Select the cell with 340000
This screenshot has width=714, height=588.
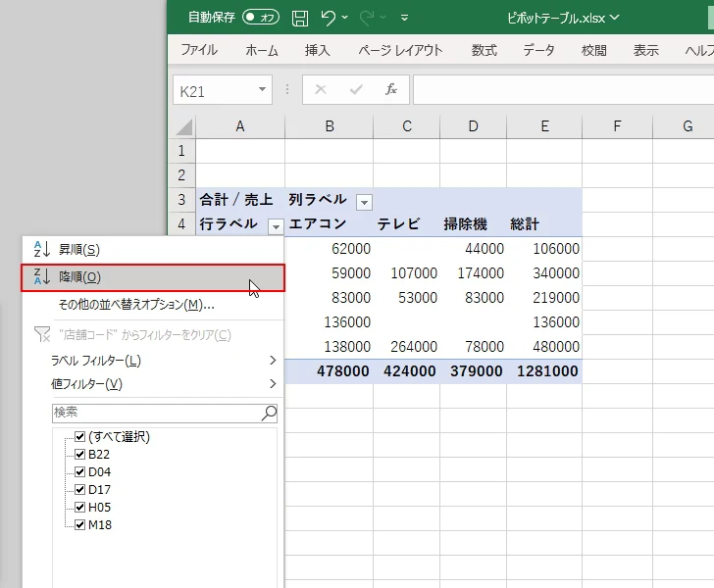(544, 273)
